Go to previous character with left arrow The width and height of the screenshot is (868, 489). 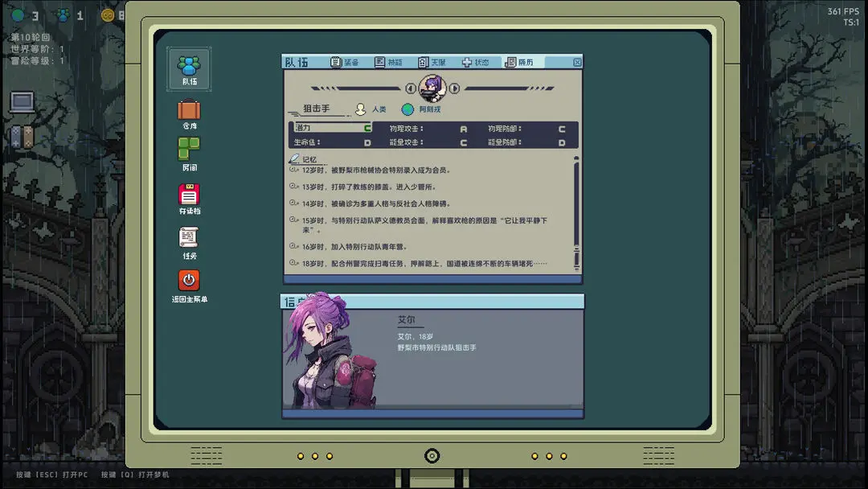coord(410,88)
